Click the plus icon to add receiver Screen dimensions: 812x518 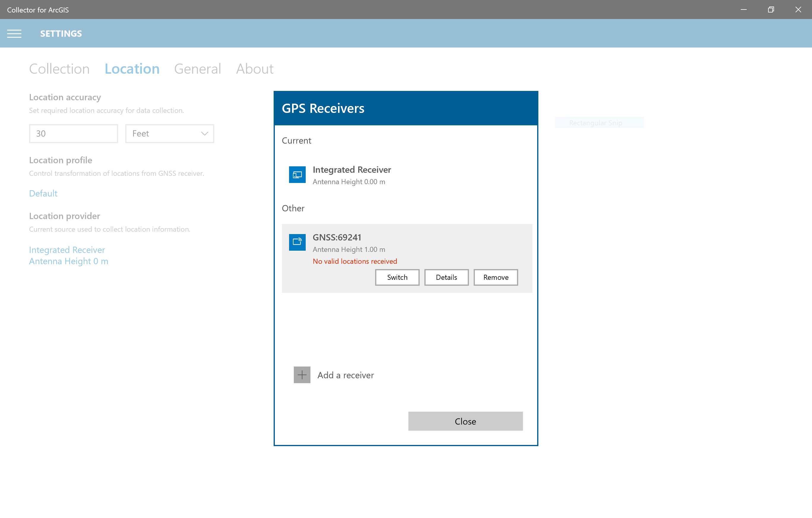pyautogui.click(x=302, y=375)
